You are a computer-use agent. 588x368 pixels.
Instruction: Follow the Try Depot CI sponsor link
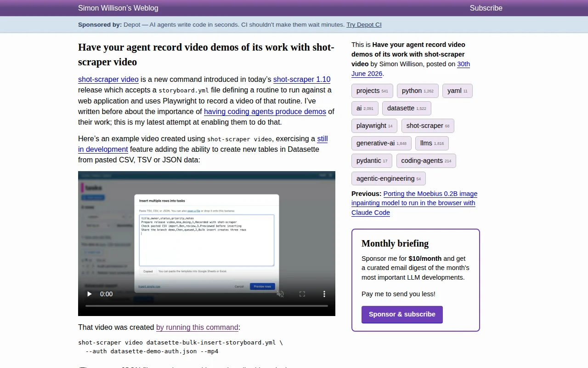point(364,25)
